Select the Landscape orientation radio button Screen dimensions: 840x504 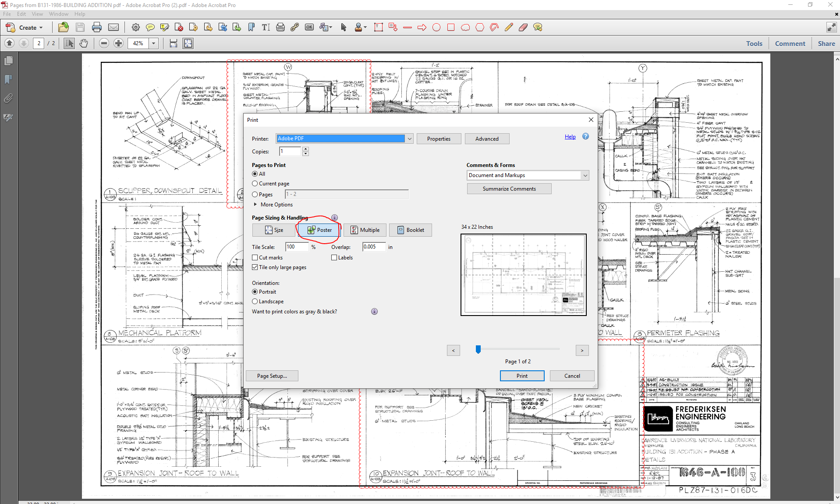(255, 301)
